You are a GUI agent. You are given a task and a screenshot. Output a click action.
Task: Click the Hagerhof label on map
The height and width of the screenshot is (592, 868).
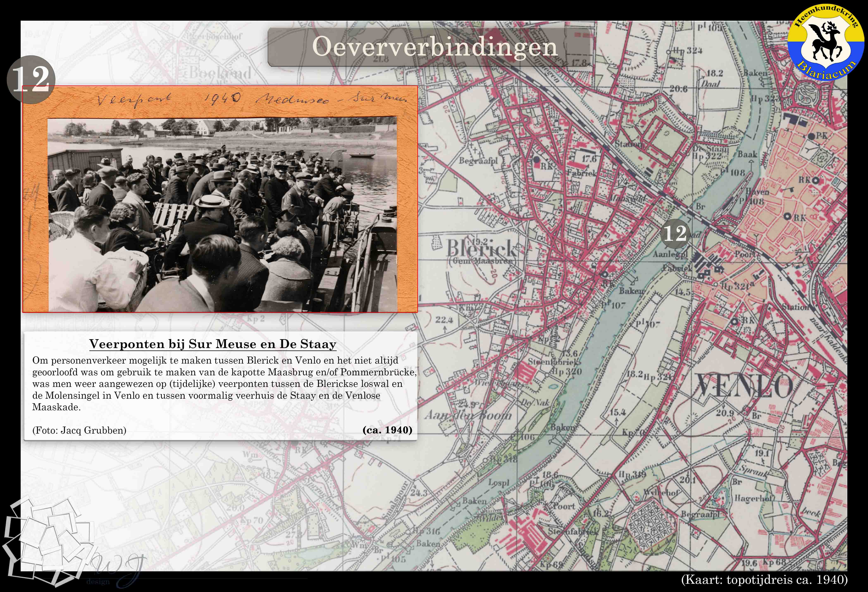click(755, 498)
